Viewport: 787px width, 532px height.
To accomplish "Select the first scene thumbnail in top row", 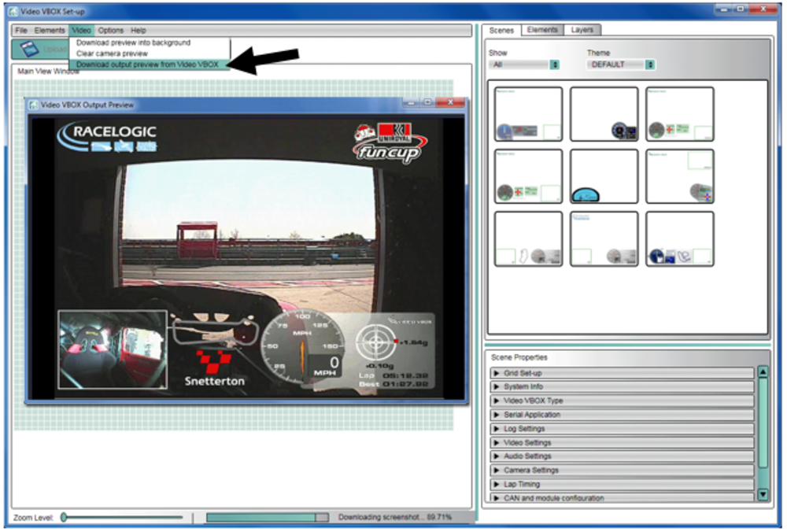I will click(x=528, y=114).
